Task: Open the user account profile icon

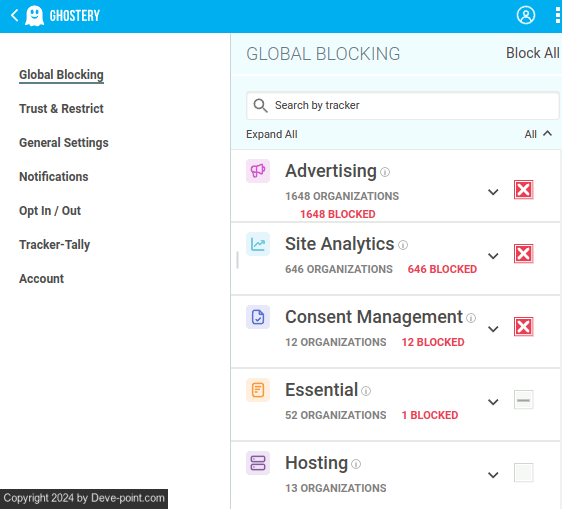Action: tap(526, 15)
